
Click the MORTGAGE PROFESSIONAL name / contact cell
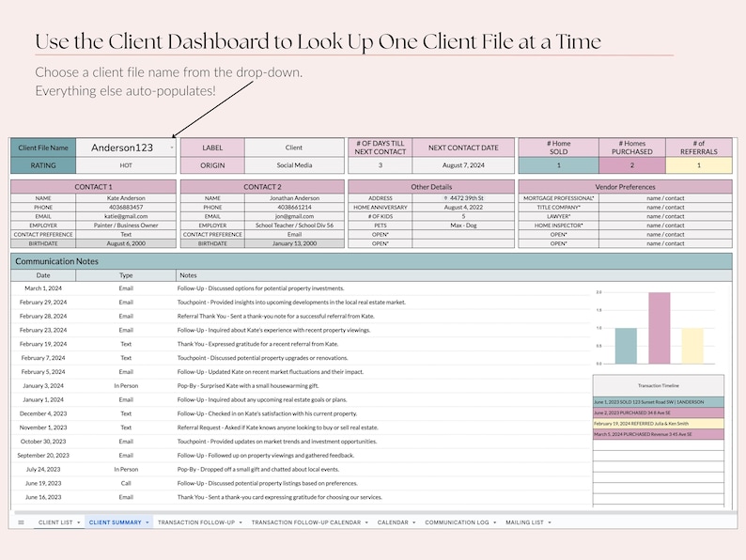coord(665,198)
